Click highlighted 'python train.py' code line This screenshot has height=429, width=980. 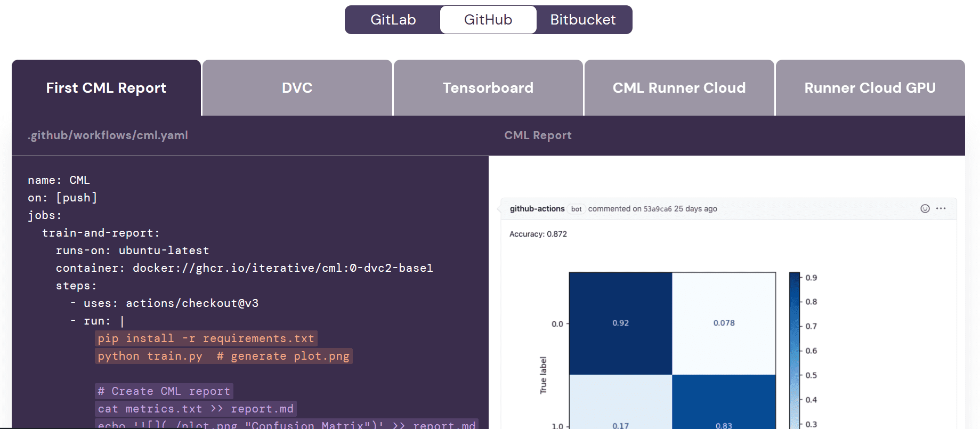pyautogui.click(x=224, y=356)
